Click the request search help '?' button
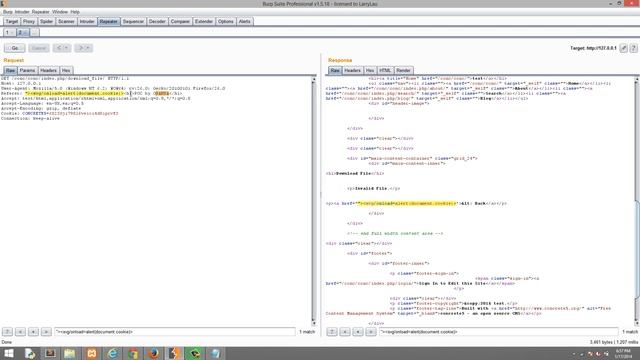This screenshot has width=640, height=360. (x=7, y=332)
